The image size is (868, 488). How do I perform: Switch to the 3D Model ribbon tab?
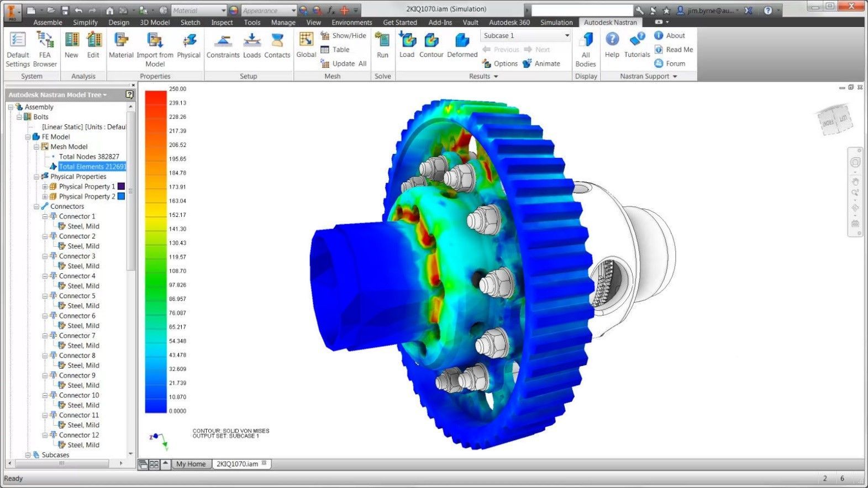pyautogui.click(x=155, y=23)
